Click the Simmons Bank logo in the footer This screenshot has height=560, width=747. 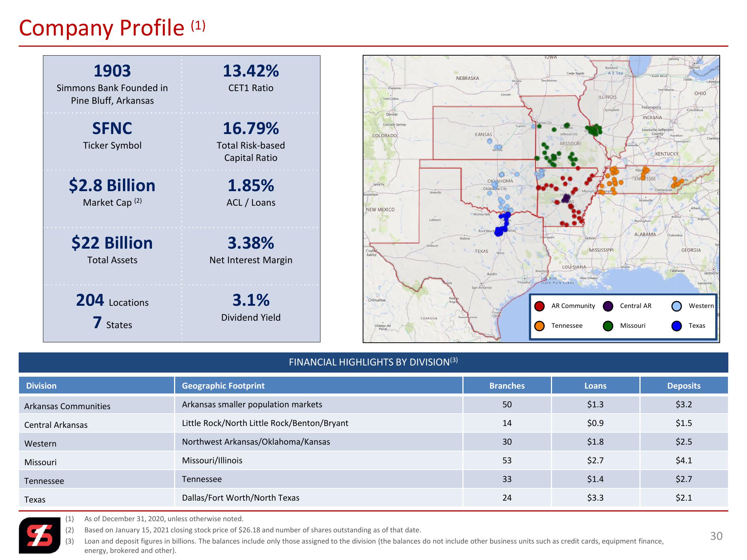pos(40,535)
